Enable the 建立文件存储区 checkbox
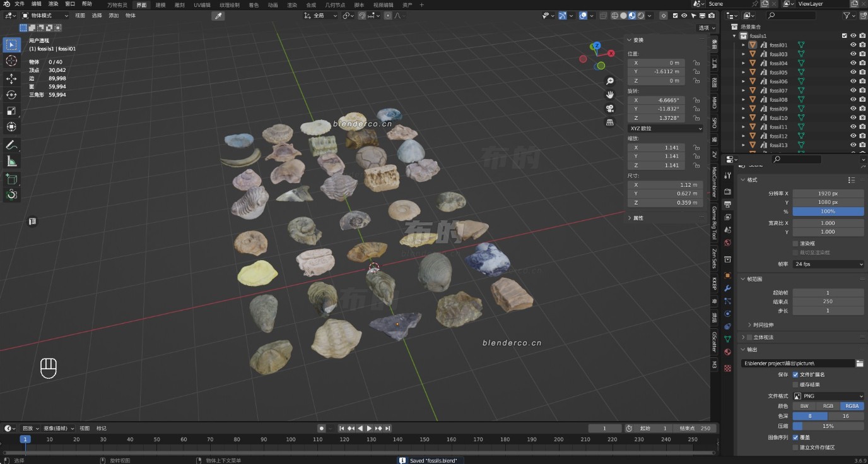The image size is (868, 464). [795, 448]
